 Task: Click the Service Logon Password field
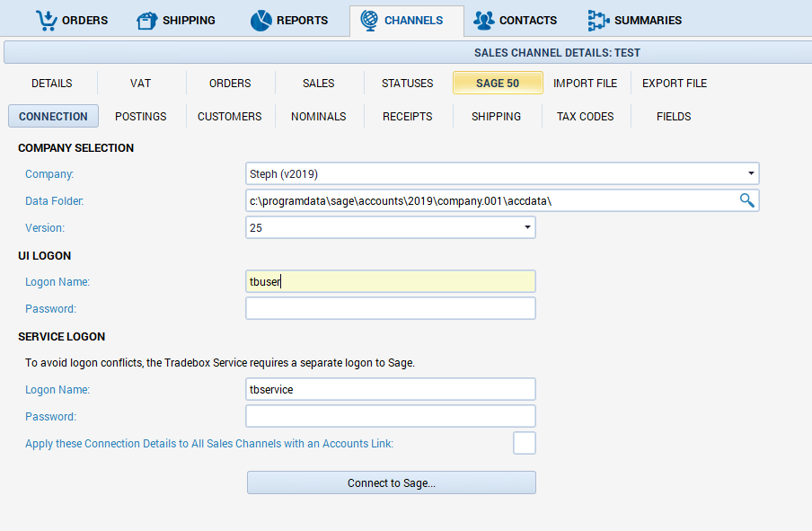pyautogui.click(x=391, y=416)
